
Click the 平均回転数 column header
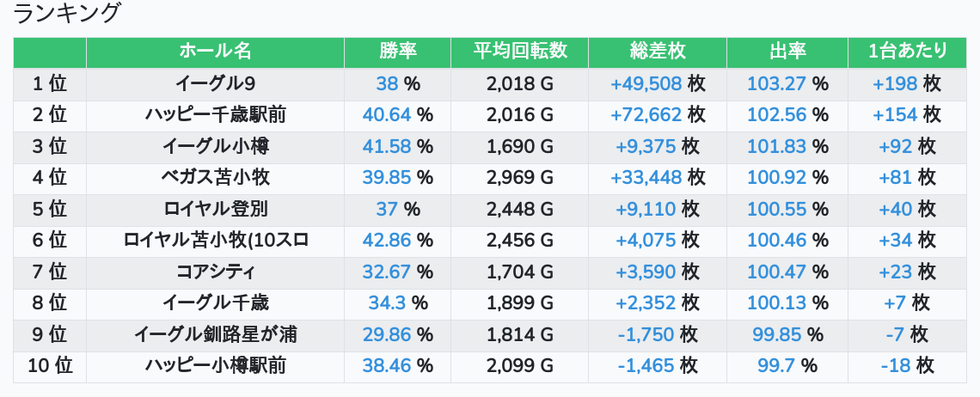(x=519, y=52)
